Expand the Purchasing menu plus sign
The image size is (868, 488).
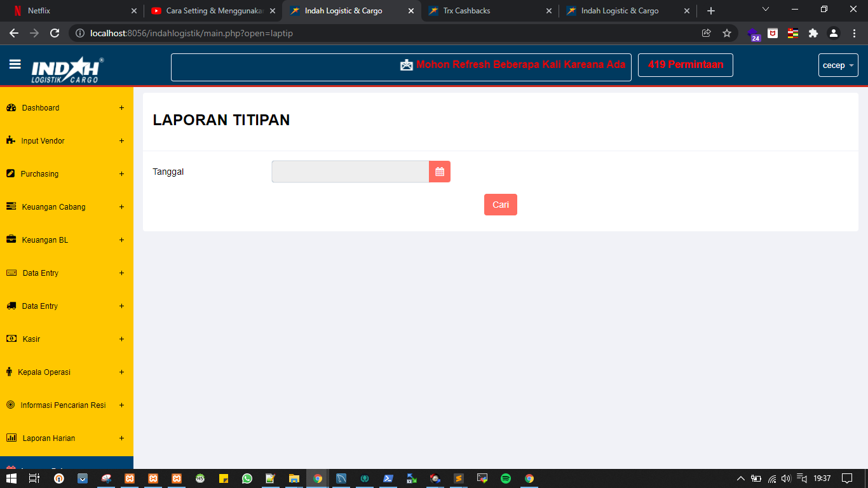coord(121,174)
